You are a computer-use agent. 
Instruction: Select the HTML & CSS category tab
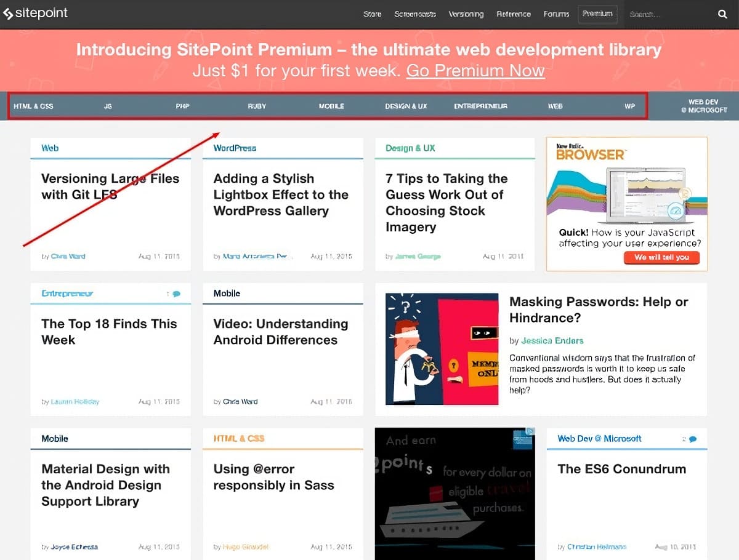point(33,106)
